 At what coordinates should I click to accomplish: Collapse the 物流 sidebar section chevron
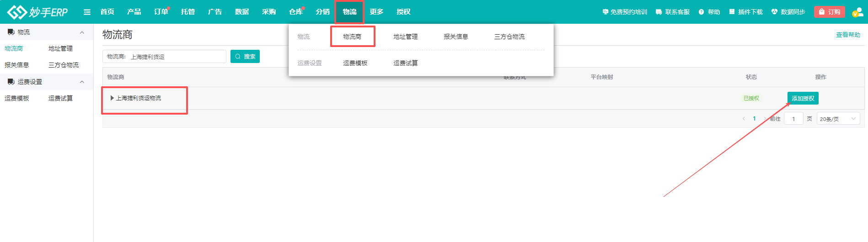point(82,32)
